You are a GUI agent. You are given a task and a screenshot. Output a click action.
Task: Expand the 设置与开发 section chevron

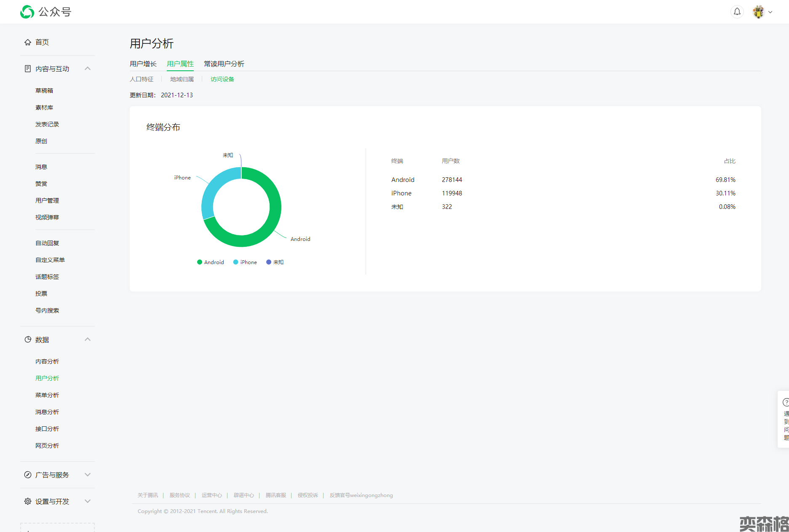click(88, 501)
